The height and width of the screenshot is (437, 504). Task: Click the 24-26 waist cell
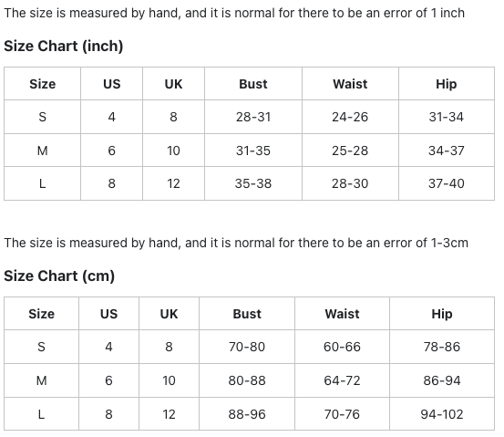pos(350,117)
